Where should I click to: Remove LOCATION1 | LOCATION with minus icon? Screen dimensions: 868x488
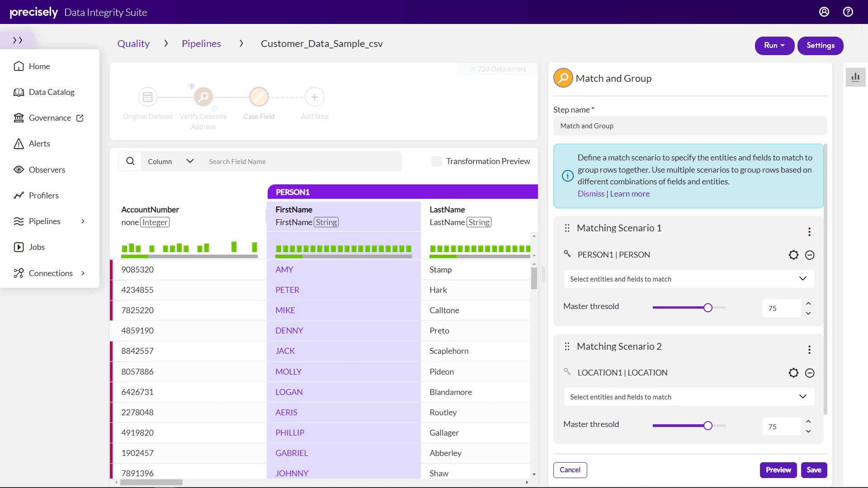coord(810,373)
